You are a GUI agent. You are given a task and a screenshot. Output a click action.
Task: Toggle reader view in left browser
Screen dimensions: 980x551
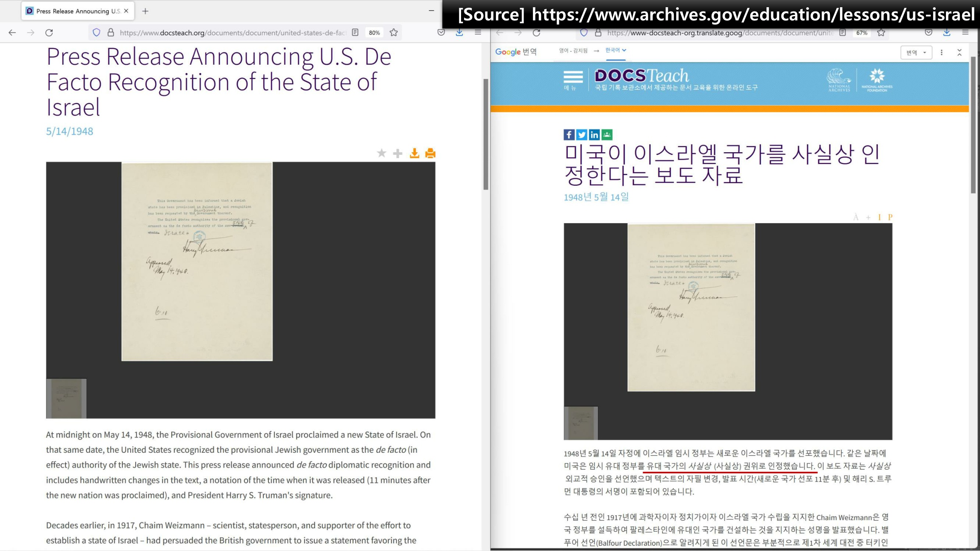pyautogui.click(x=355, y=33)
